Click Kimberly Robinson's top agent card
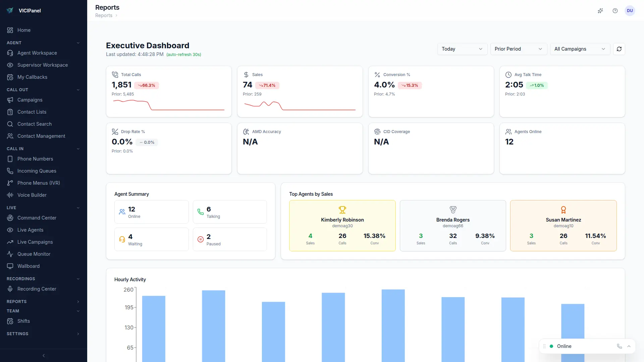644x362 pixels. [342, 226]
